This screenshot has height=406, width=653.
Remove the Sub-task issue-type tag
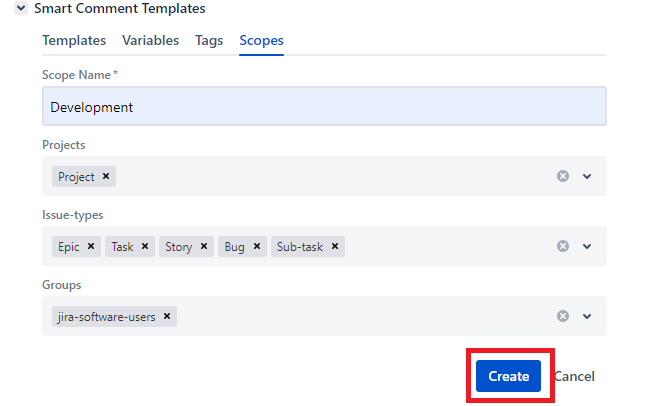[x=335, y=247]
